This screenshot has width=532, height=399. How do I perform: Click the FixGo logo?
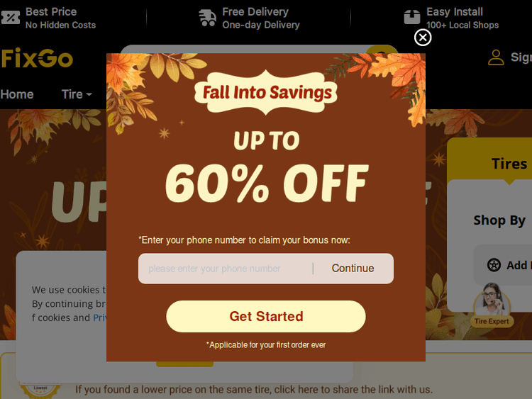tap(37, 58)
